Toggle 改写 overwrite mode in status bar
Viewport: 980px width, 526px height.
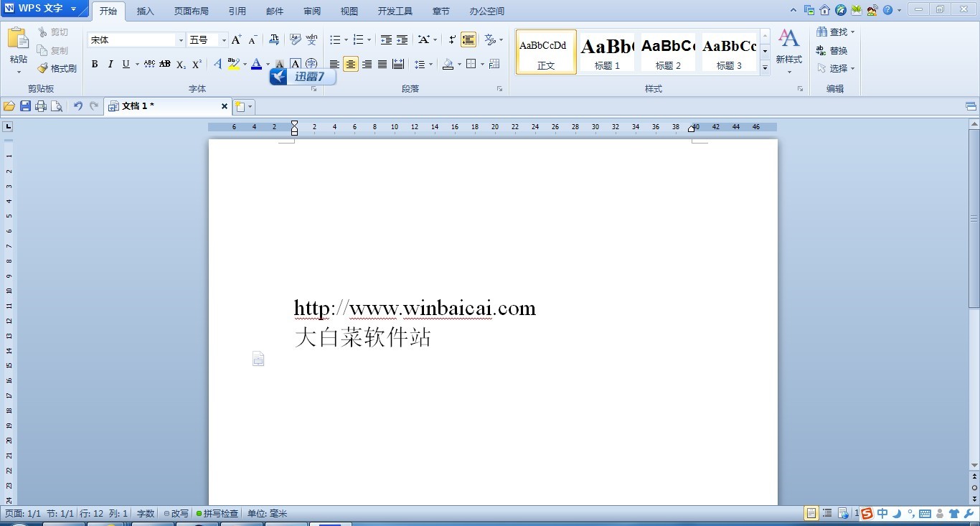tap(176, 514)
